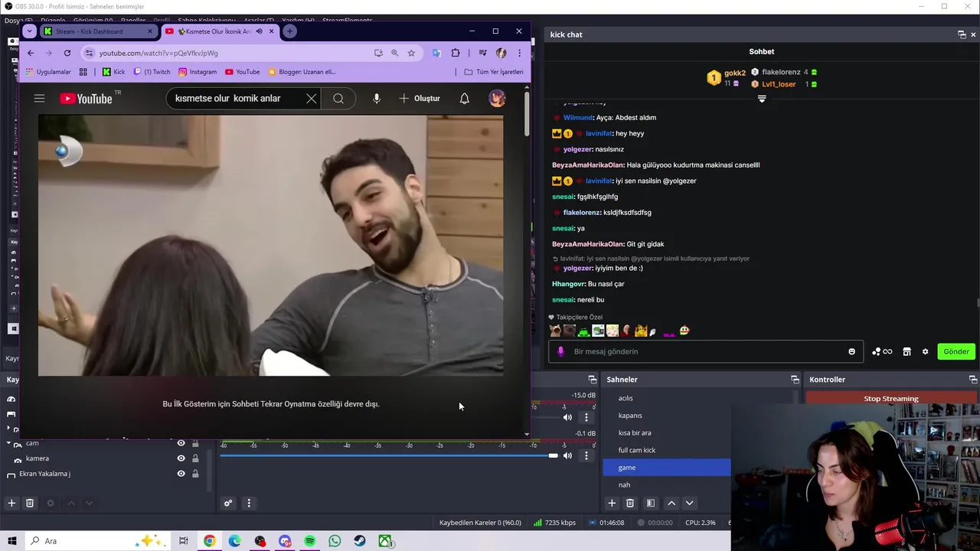The height and width of the screenshot is (551, 980).
Task: Open the YouTube account avatar menu
Action: (x=497, y=98)
